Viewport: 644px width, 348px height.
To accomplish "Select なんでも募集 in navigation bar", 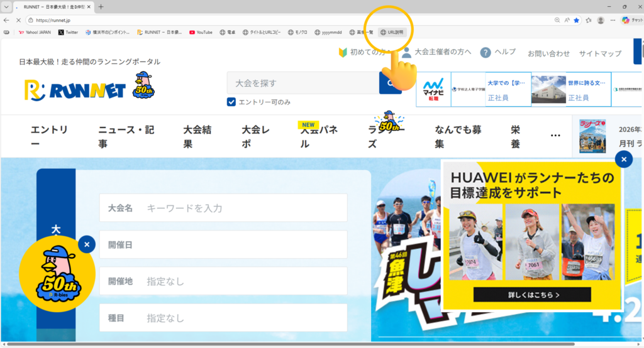I will pos(457,136).
